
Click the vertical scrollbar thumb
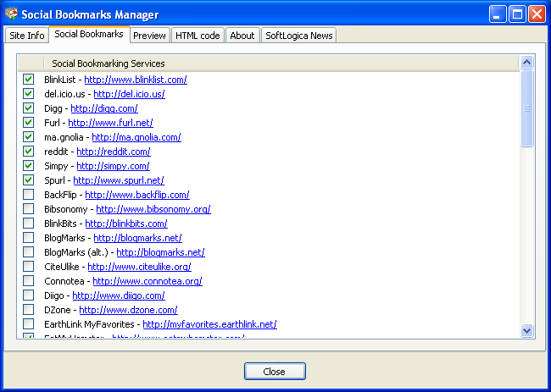tap(526, 108)
